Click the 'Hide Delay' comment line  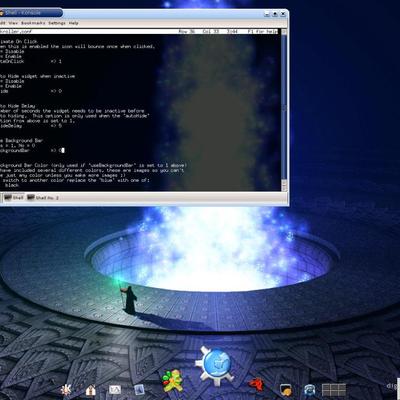17,106
